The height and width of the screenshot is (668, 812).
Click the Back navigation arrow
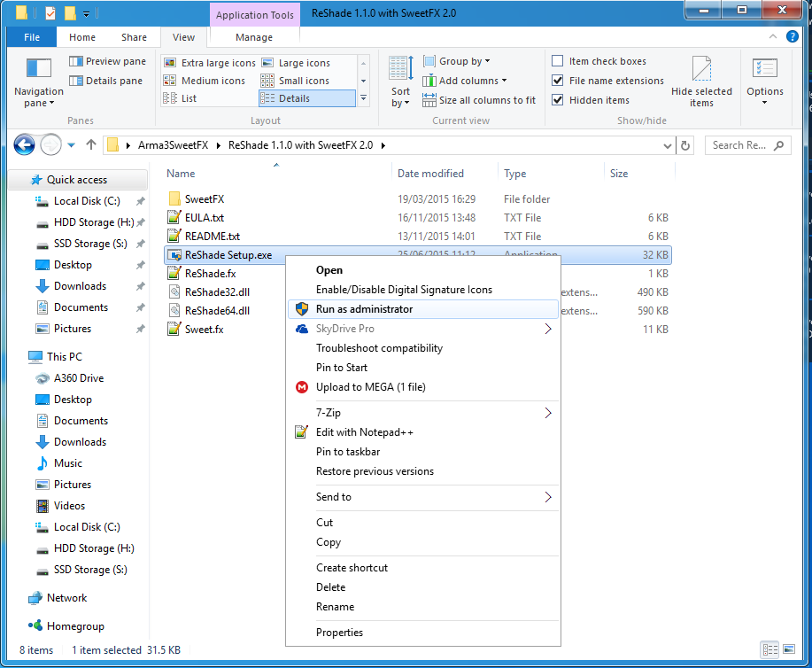pos(24,145)
